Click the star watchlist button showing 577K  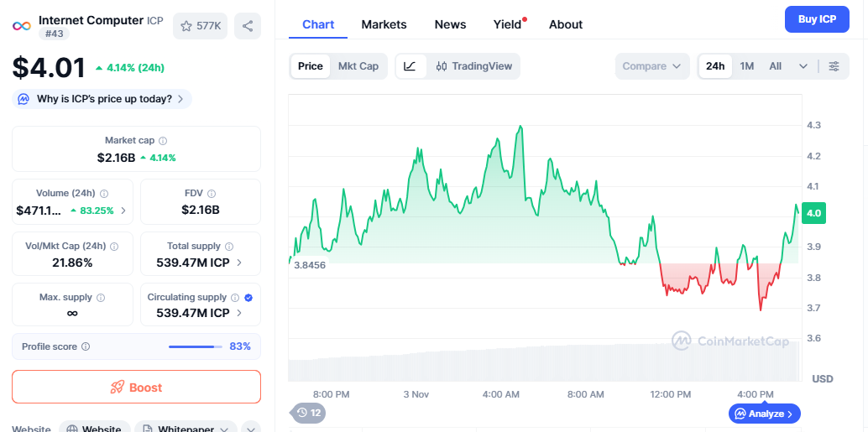201,26
